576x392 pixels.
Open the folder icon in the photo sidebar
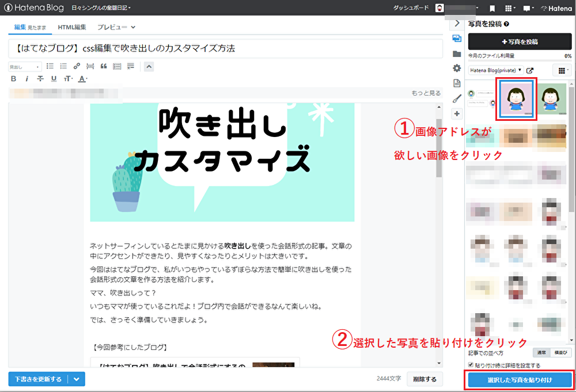point(457,53)
